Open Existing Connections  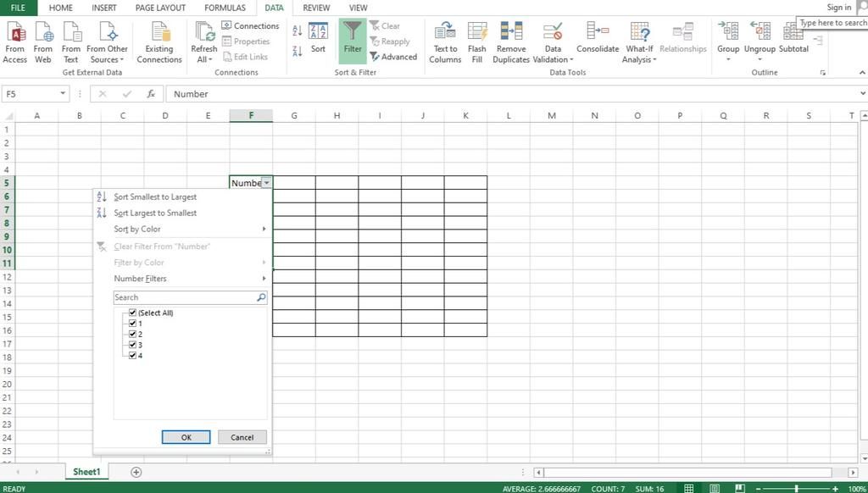(x=159, y=43)
